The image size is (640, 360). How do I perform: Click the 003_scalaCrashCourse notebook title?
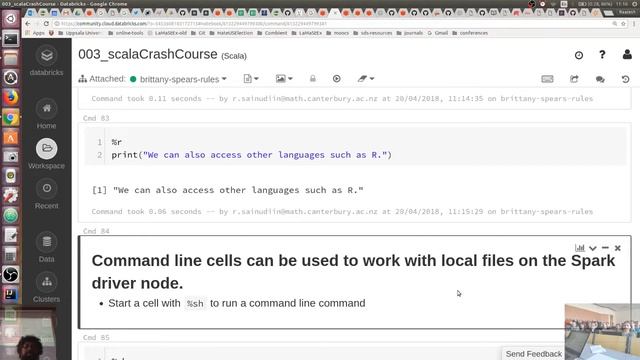[148, 54]
